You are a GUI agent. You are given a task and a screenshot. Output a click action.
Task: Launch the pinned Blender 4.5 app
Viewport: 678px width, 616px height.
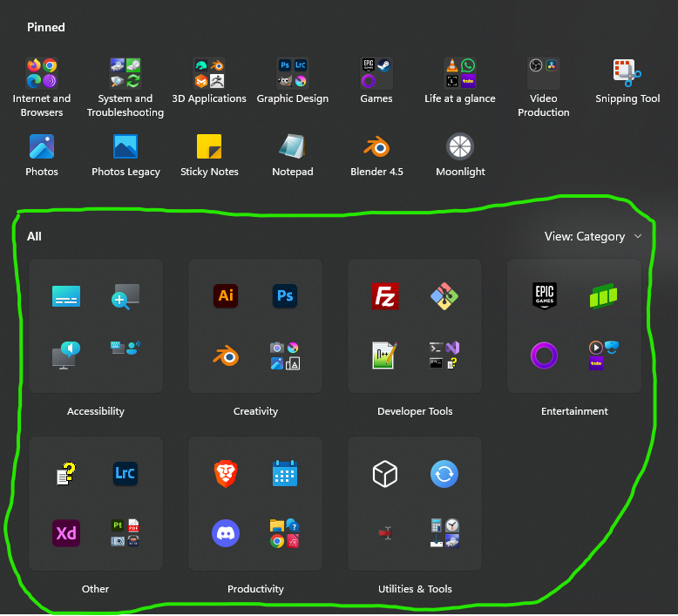tap(376, 146)
